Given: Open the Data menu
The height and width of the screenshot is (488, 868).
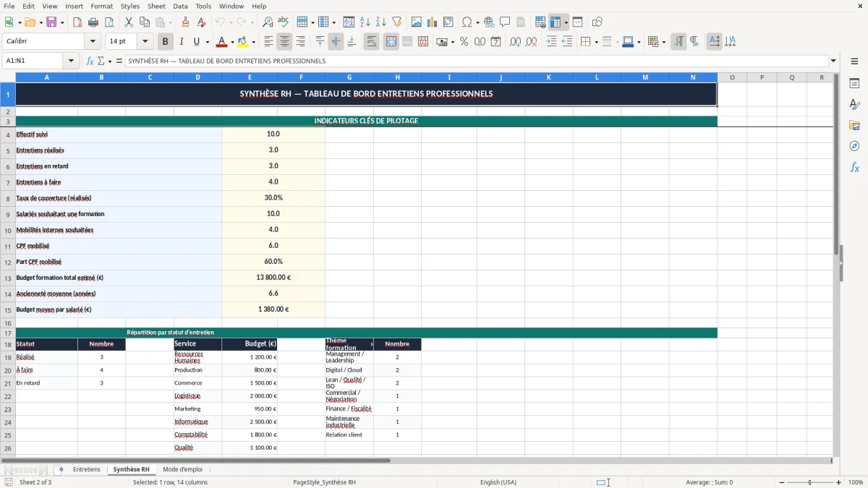Looking at the screenshot, I should point(180,6).
